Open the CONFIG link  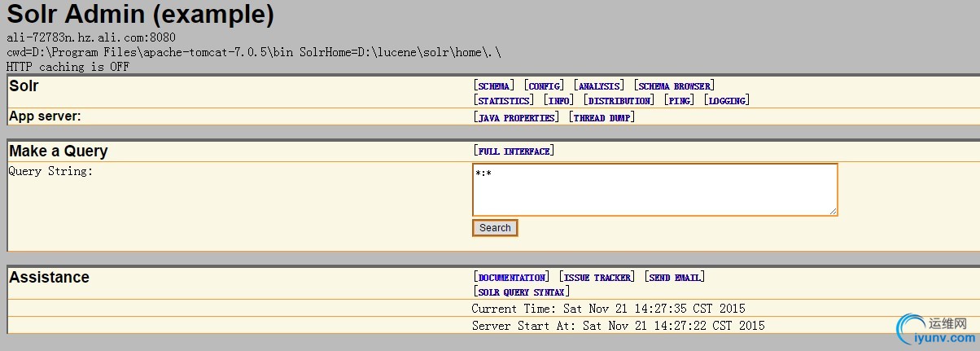pyautogui.click(x=545, y=86)
